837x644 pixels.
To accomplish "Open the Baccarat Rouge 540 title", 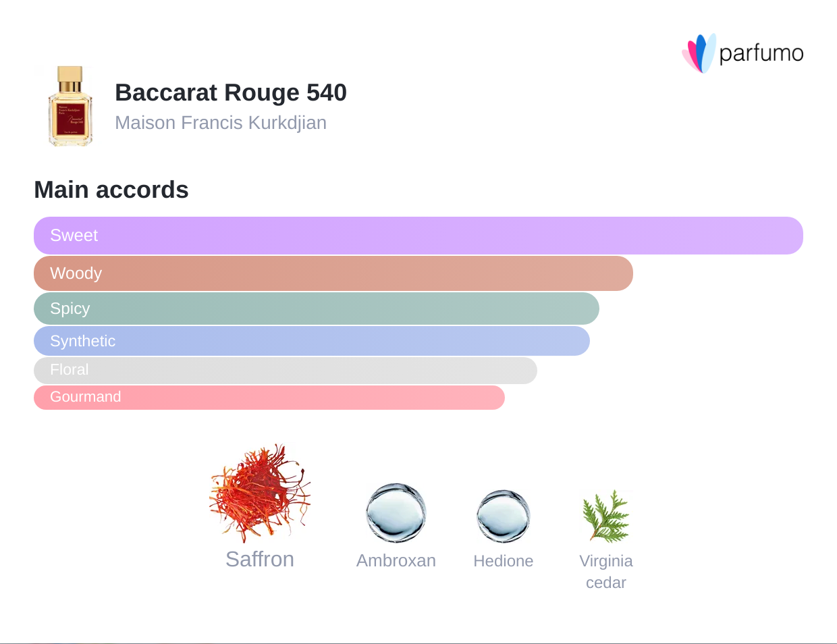I will (231, 92).
